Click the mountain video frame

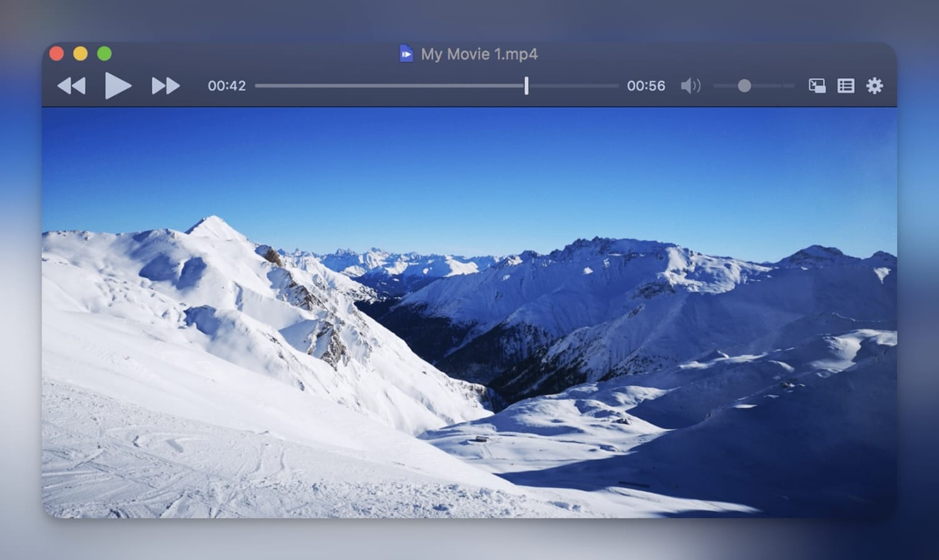(469, 313)
